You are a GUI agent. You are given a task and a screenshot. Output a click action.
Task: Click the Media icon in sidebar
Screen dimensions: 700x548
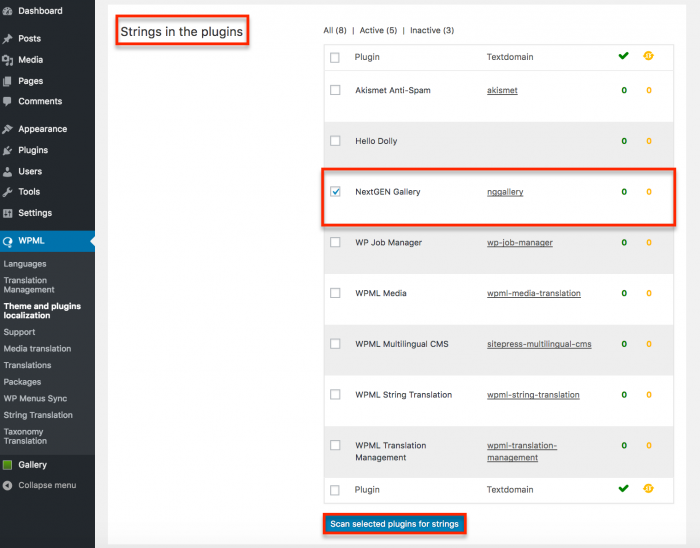(x=7, y=60)
